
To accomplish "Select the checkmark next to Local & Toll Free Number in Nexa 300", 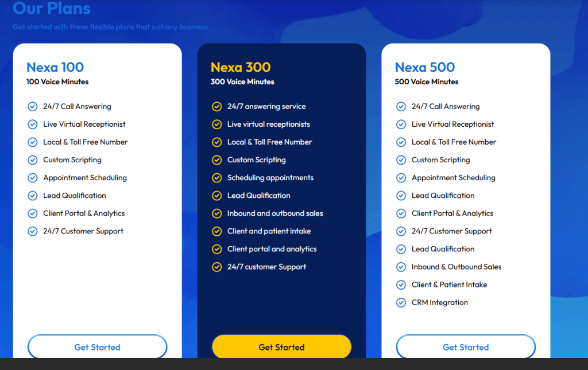I will tap(217, 142).
